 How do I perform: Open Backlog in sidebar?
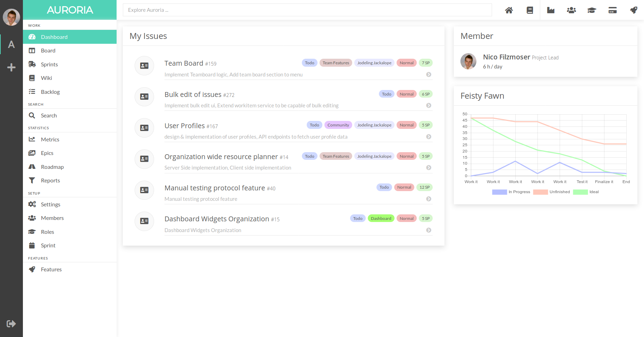point(70,92)
